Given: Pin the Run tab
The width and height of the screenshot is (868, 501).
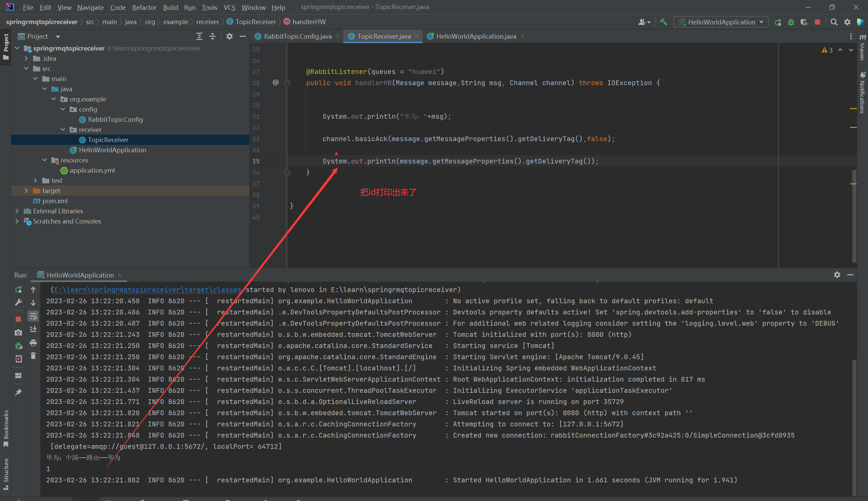Looking at the screenshot, I should pyautogui.click(x=19, y=392).
